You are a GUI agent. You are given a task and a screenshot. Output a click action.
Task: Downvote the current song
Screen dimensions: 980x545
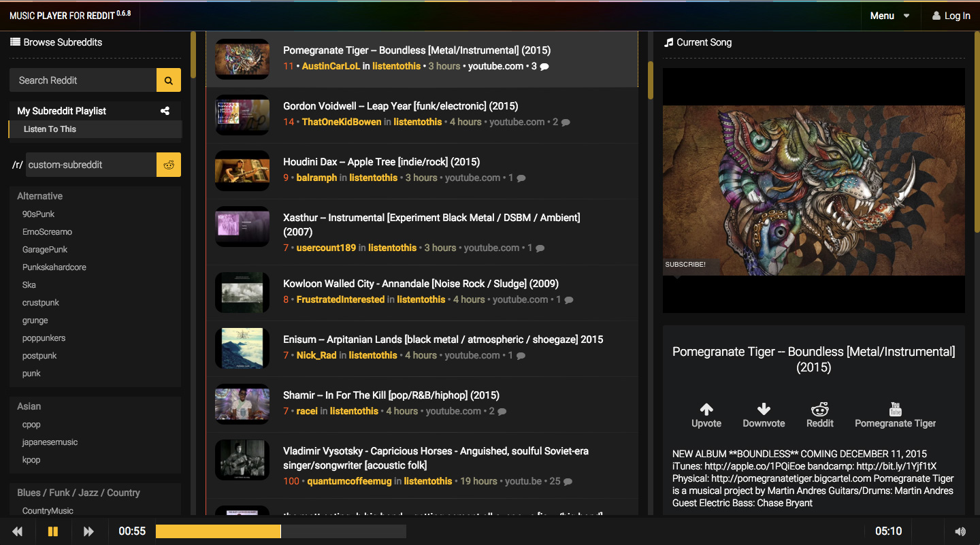[x=764, y=415]
